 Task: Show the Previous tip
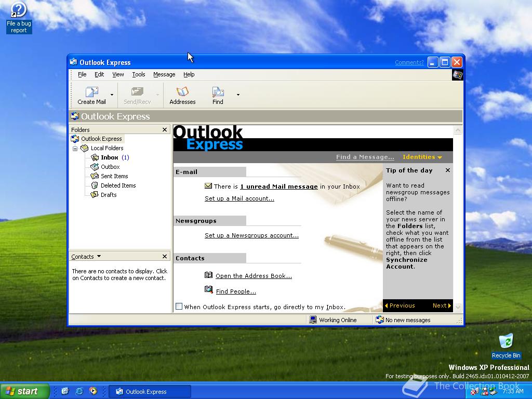[400, 305]
